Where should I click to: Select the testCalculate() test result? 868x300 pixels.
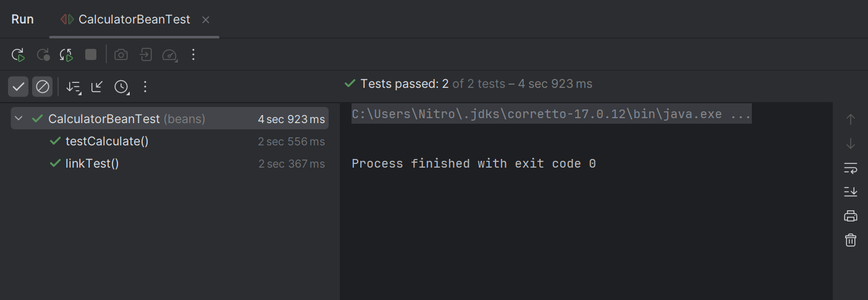107,142
